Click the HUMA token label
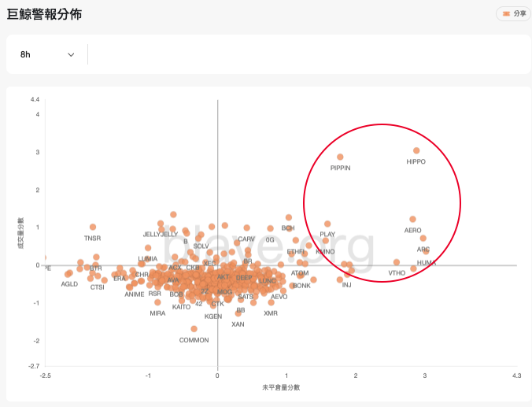 click(x=427, y=263)
